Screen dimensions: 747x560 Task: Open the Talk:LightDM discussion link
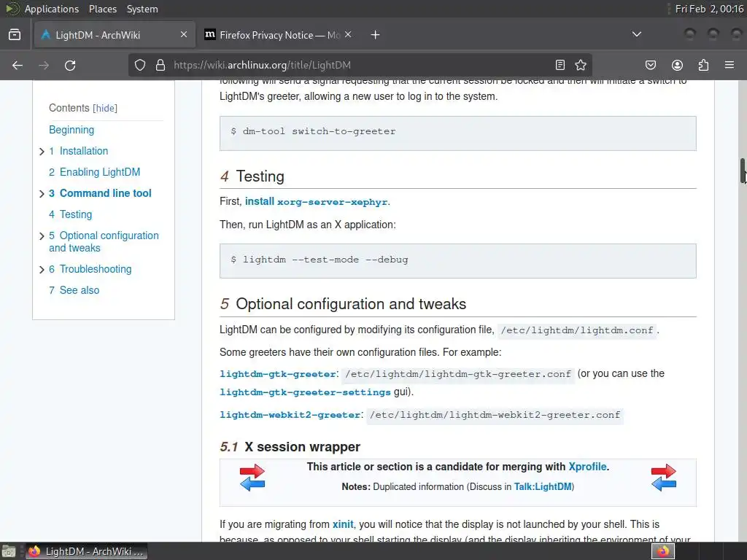543,486
